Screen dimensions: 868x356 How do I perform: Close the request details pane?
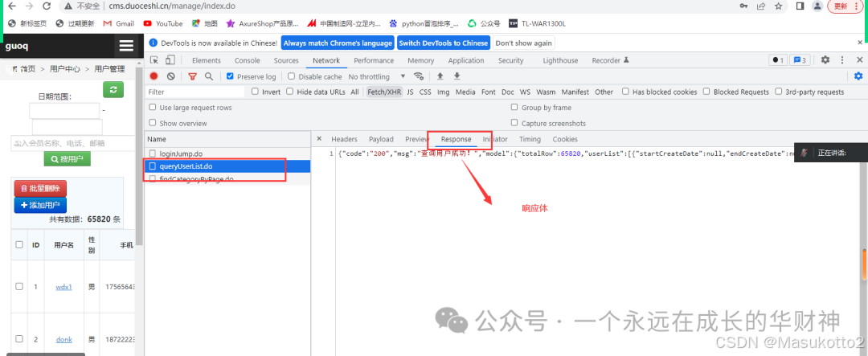point(319,139)
